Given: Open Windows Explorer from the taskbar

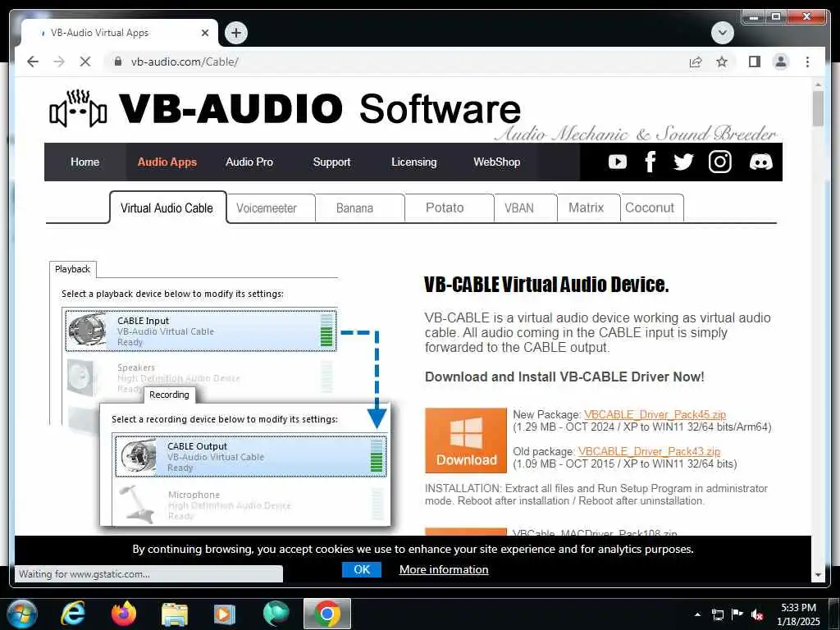Looking at the screenshot, I should coord(175,614).
